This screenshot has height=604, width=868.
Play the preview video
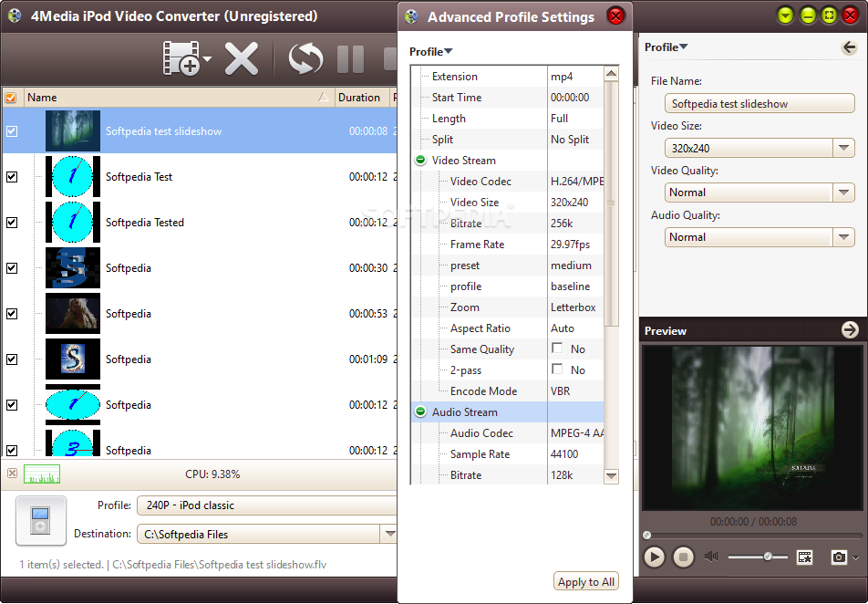click(654, 557)
